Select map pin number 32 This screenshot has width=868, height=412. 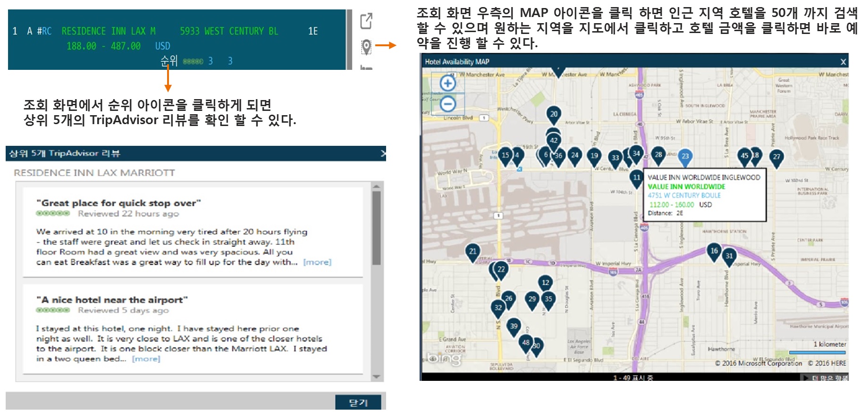point(498,309)
